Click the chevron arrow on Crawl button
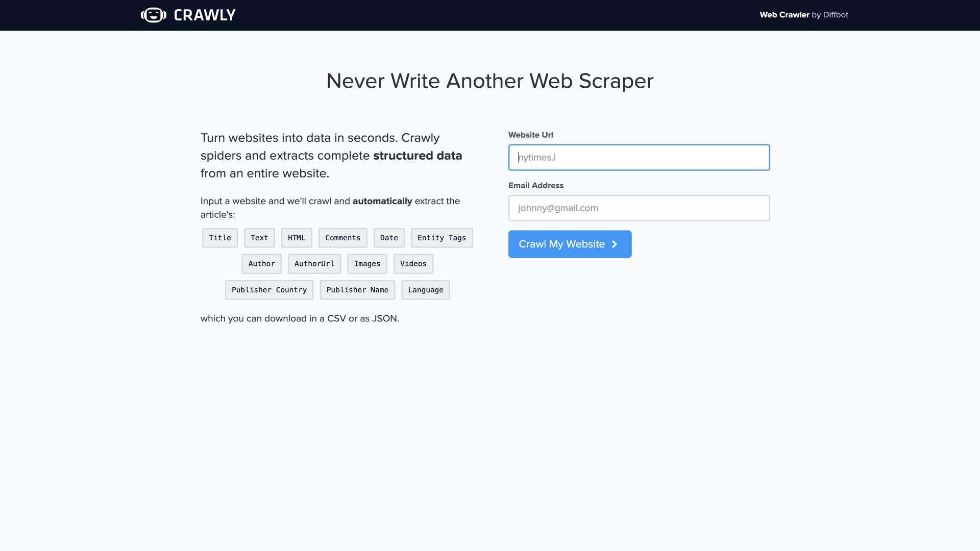Image resolution: width=980 pixels, height=551 pixels. pos(615,244)
